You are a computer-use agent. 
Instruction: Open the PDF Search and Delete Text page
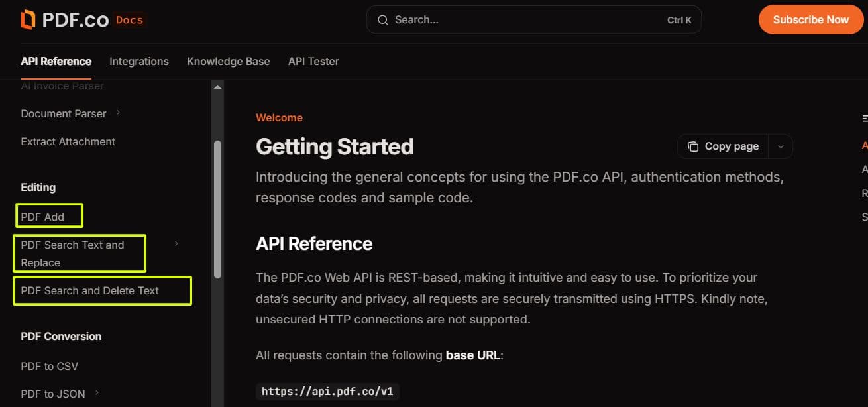click(x=89, y=290)
